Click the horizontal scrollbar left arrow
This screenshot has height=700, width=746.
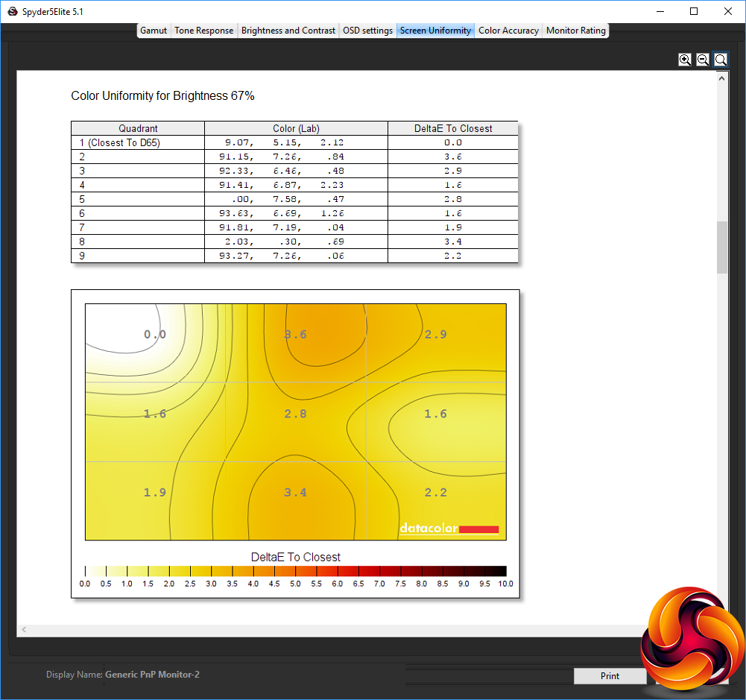coord(24,630)
